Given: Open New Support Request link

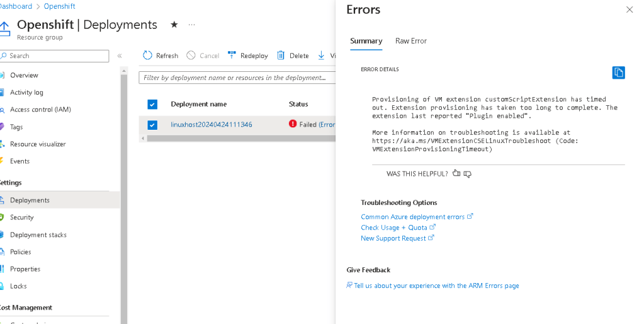Looking at the screenshot, I should click(397, 238).
